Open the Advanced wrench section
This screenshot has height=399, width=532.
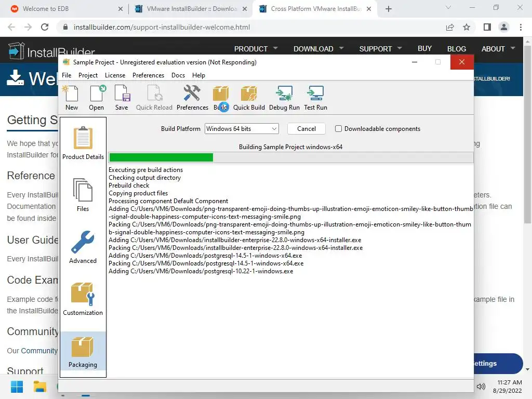(83, 247)
